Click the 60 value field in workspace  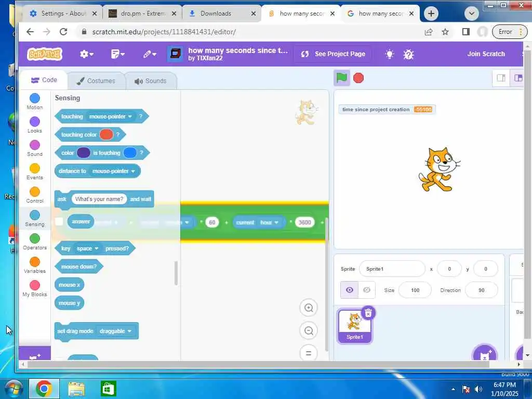pyautogui.click(x=212, y=222)
